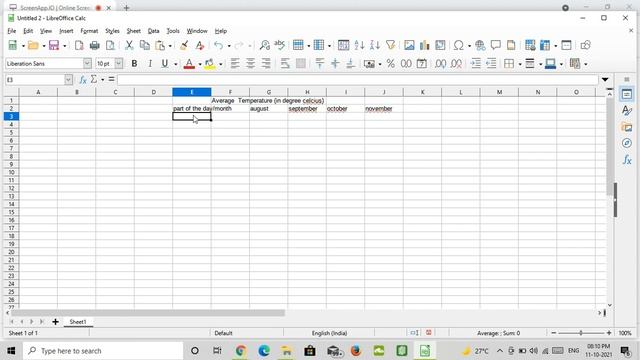Open sidebar Gallery icon
Screen dimensions: 640x360
click(627, 127)
